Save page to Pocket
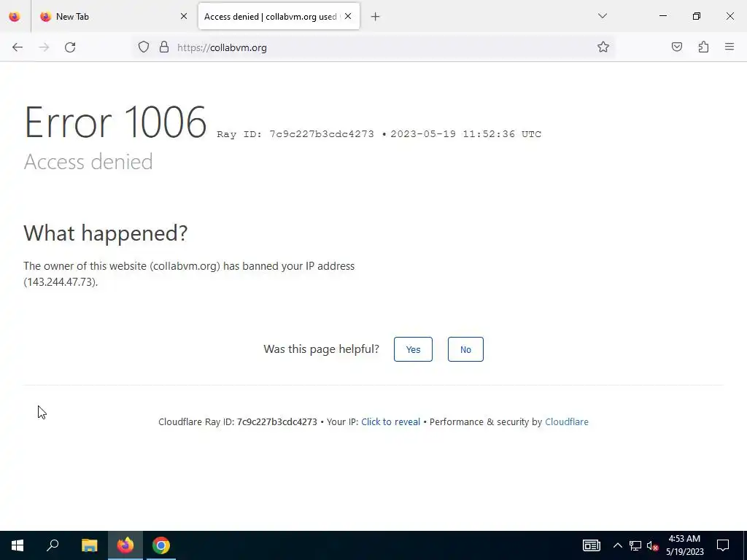This screenshot has width=747, height=560. click(676, 47)
